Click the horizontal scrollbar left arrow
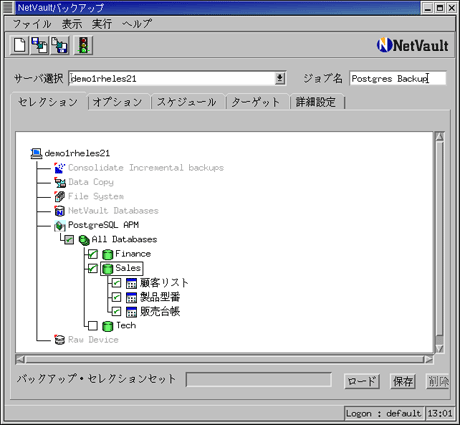This screenshot has width=460, height=425. 20,359
